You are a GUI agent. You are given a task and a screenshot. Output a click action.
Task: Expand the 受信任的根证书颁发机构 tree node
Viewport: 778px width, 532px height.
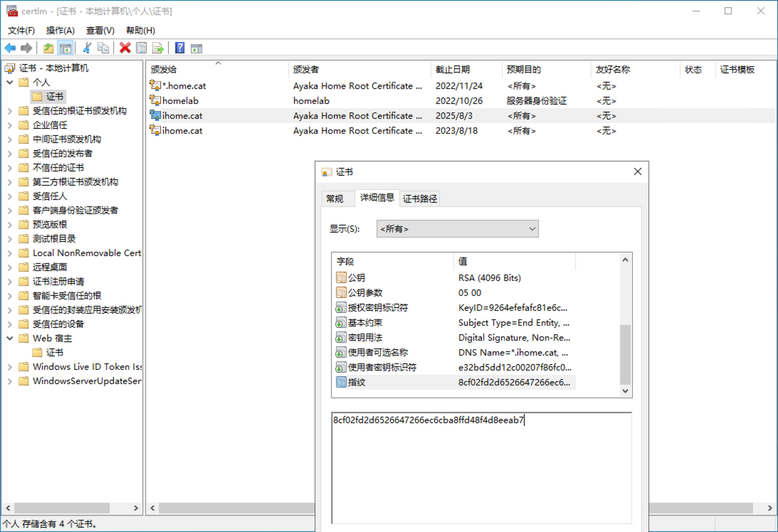coord(10,111)
